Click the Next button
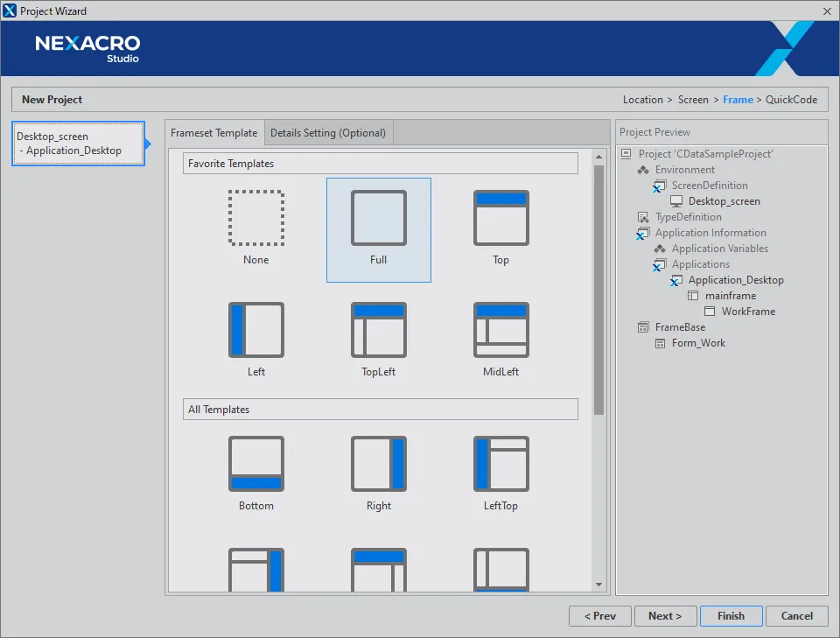Image resolution: width=840 pixels, height=638 pixels. tap(665, 616)
